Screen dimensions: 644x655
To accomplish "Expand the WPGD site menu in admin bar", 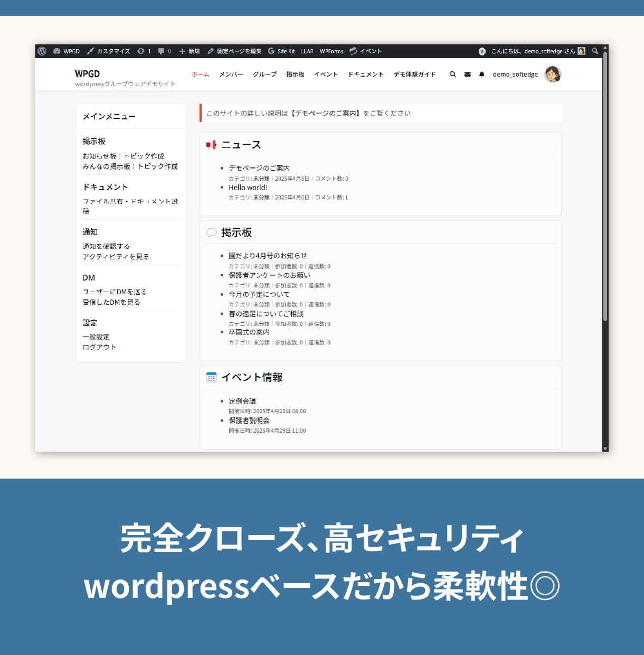I will [67, 51].
